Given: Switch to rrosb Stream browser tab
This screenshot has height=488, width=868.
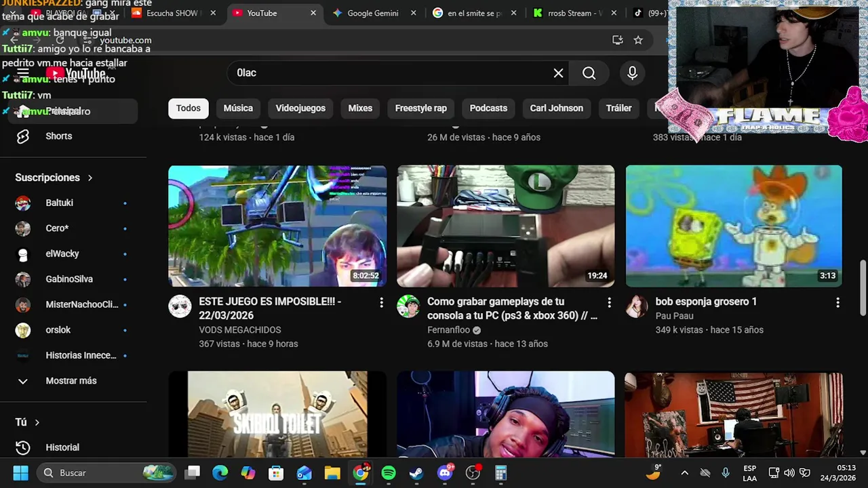Looking at the screenshot, I should [574, 13].
